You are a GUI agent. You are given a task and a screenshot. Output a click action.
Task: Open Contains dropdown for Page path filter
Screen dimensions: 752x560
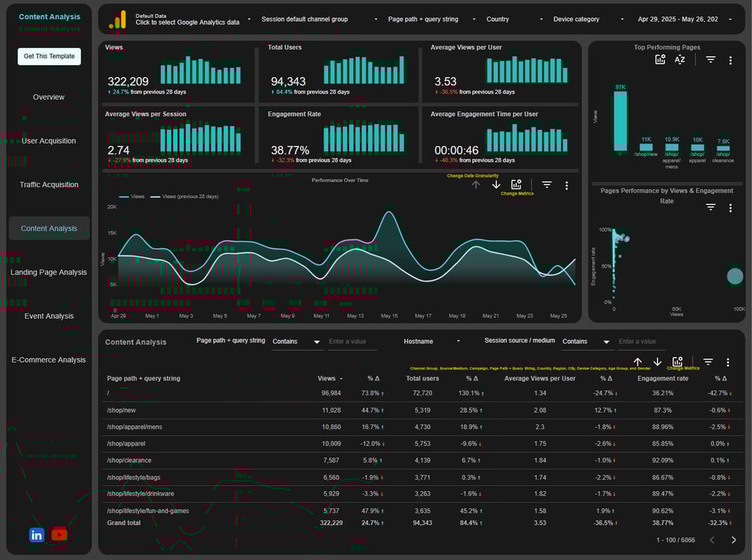[296, 342]
